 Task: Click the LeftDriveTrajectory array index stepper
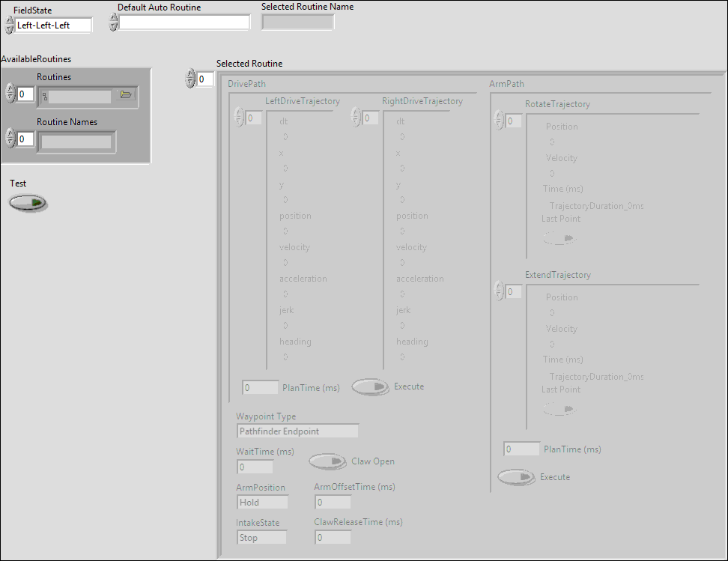pos(240,117)
